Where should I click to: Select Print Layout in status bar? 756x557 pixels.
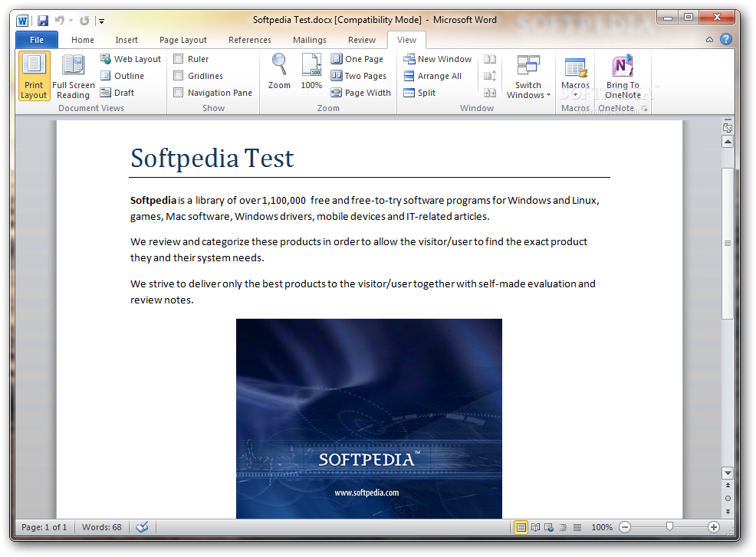point(521,528)
